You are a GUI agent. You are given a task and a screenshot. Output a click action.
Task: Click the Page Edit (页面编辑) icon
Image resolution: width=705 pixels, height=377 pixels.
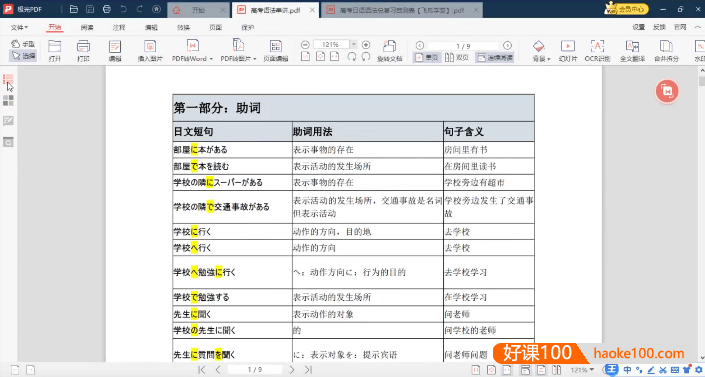pyautogui.click(x=276, y=50)
